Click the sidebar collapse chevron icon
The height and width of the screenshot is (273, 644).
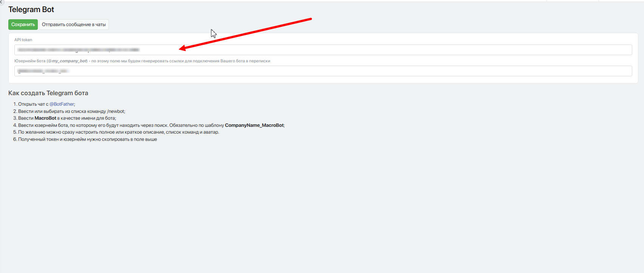tap(2, 2)
